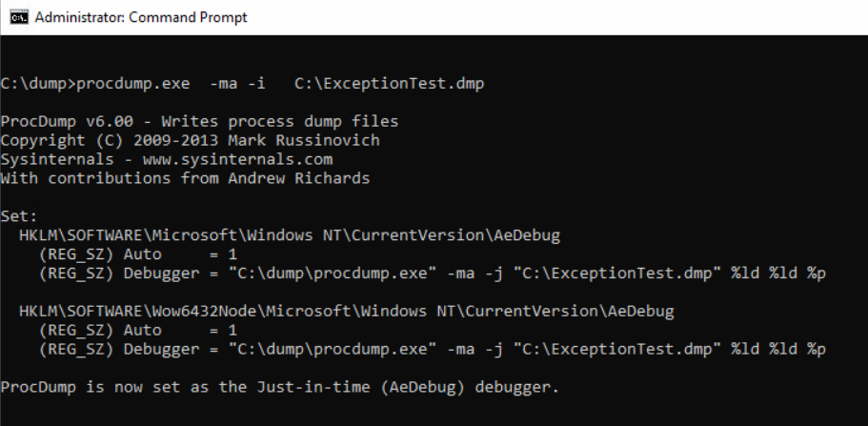Click the Copyright Mark Russinovich line
The height and width of the screenshot is (426, 868).
point(190,140)
